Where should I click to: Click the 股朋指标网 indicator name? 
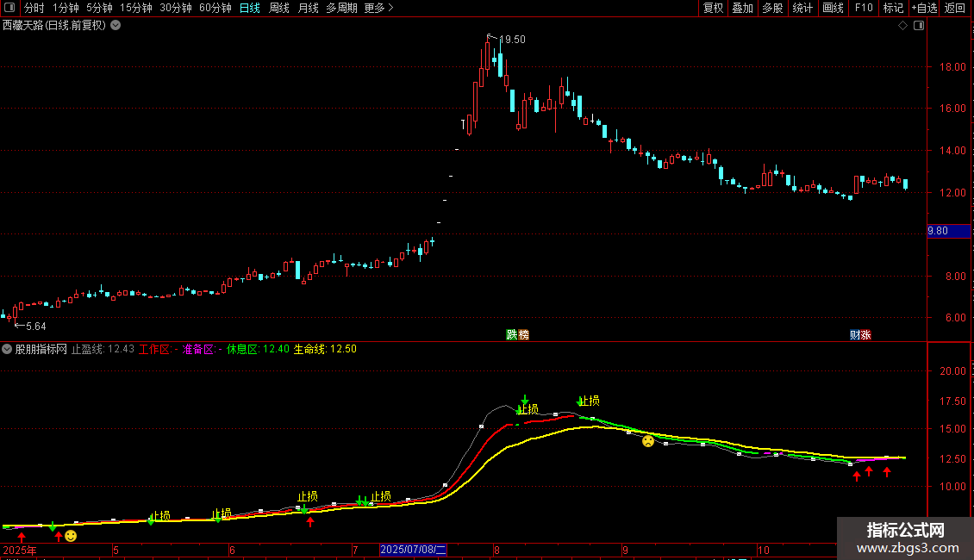point(41,349)
